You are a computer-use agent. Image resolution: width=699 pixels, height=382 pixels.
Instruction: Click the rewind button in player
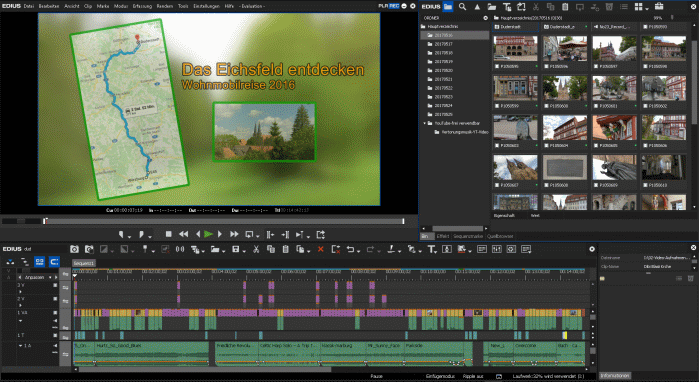183,234
